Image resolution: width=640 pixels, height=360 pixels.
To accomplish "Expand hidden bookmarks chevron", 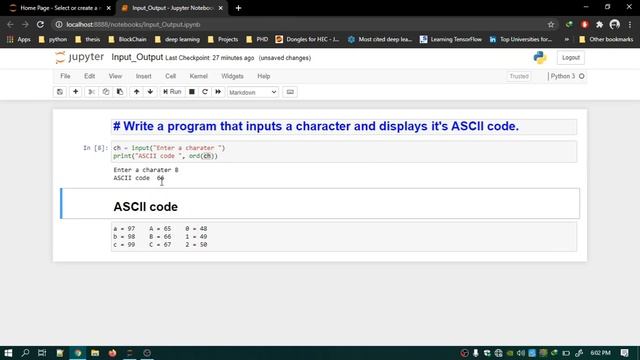I will [567, 40].
